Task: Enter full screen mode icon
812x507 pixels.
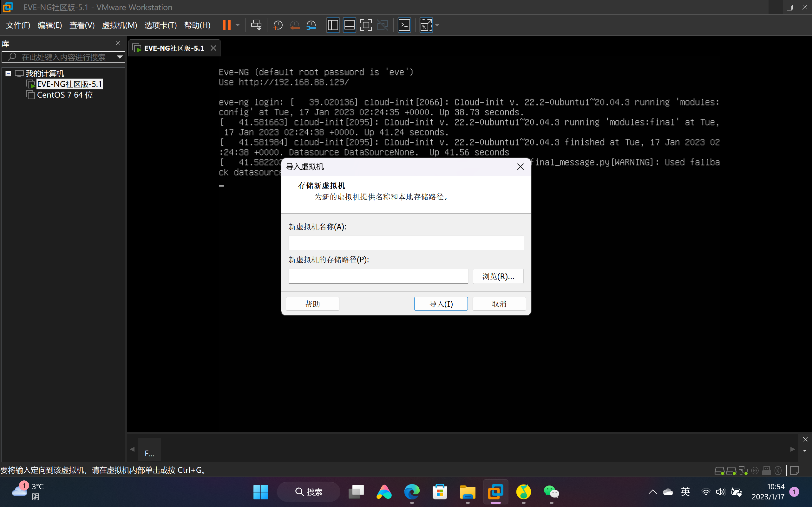Action: click(x=366, y=25)
